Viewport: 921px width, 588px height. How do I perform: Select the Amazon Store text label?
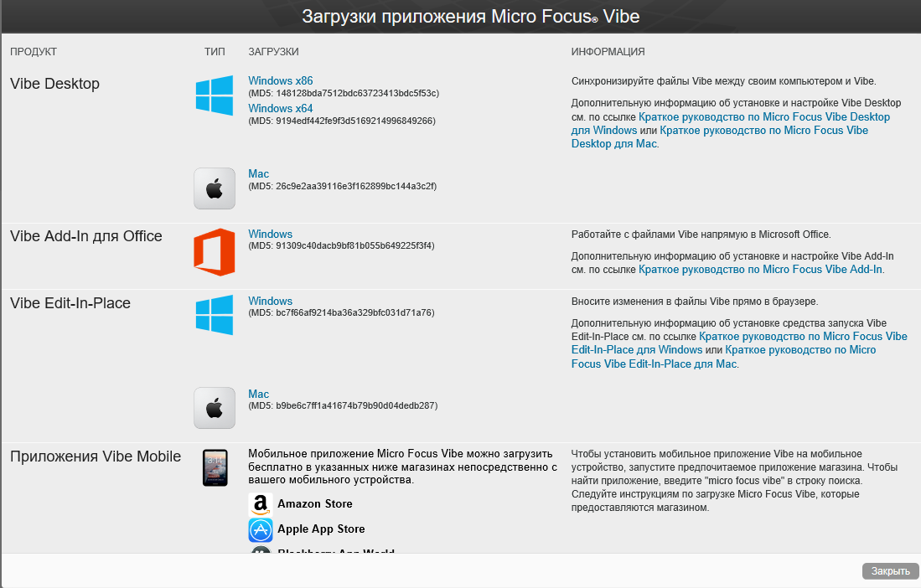[x=315, y=504]
